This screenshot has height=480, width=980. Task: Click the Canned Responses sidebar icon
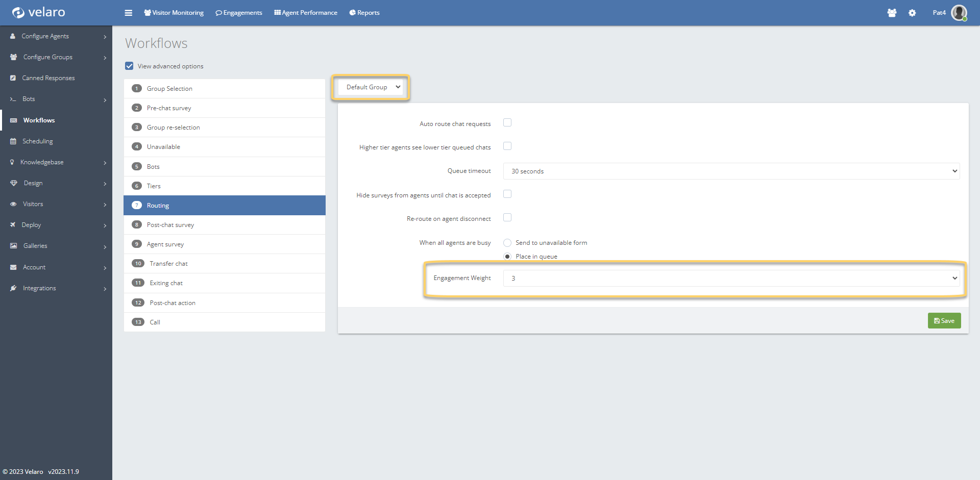click(13, 78)
